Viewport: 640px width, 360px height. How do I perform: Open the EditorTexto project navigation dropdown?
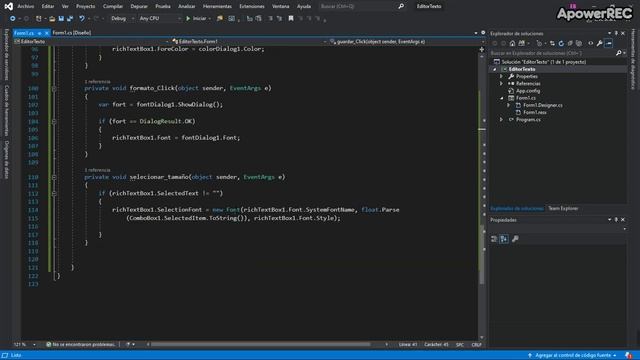91,41
